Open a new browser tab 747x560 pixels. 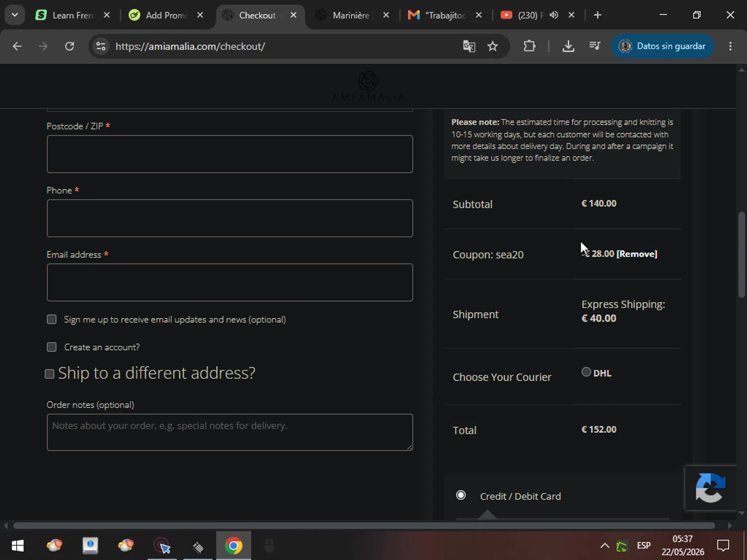coord(598,15)
